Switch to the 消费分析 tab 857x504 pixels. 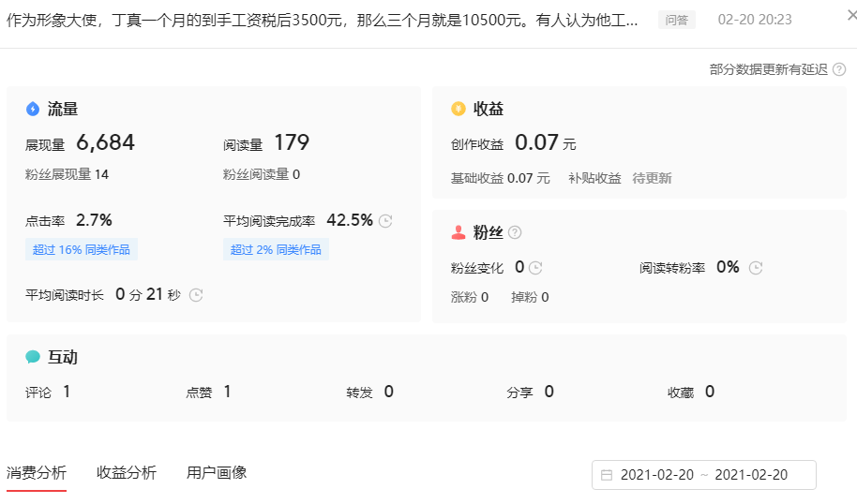37,472
